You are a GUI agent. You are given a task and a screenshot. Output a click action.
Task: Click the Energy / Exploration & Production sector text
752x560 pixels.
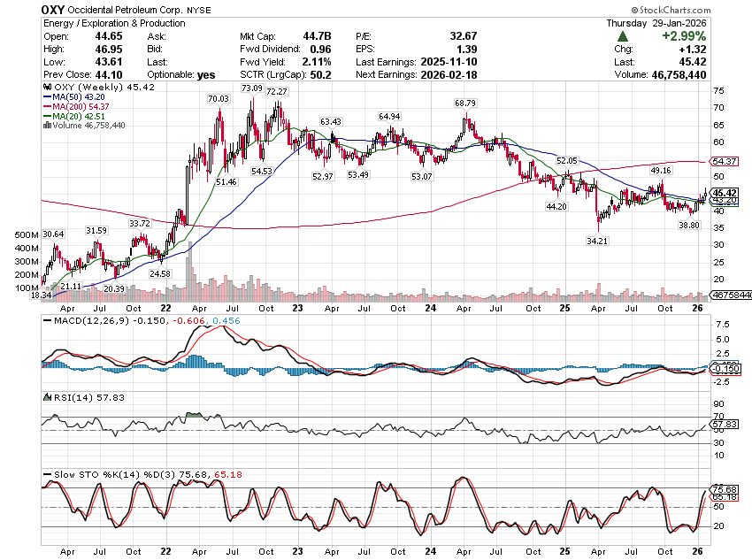click(112, 23)
